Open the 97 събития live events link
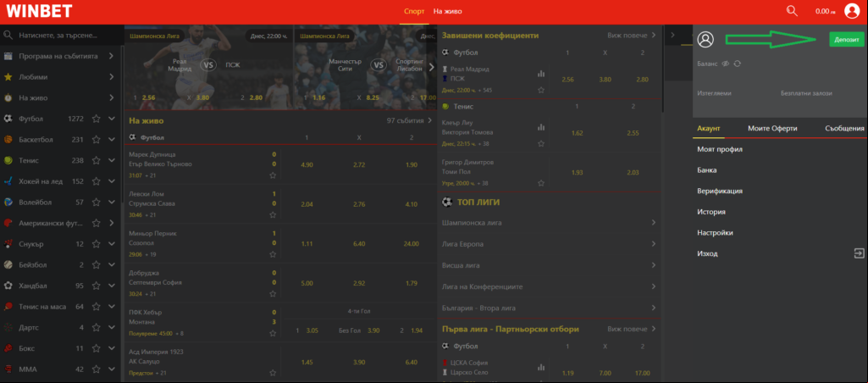This screenshot has height=383, width=868. [409, 120]
